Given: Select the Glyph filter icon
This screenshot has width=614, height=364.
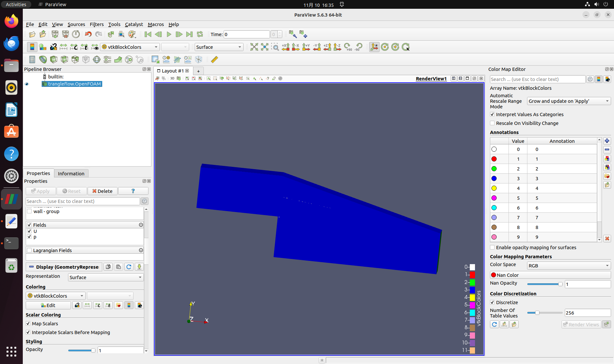Looking at the screenshot, I should [96, 60].
